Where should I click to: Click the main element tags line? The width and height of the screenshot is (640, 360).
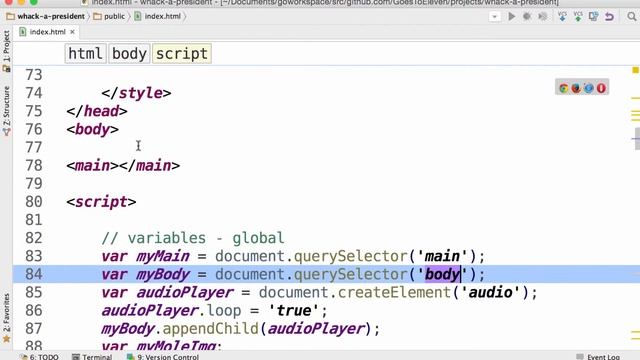click(123, 165)
